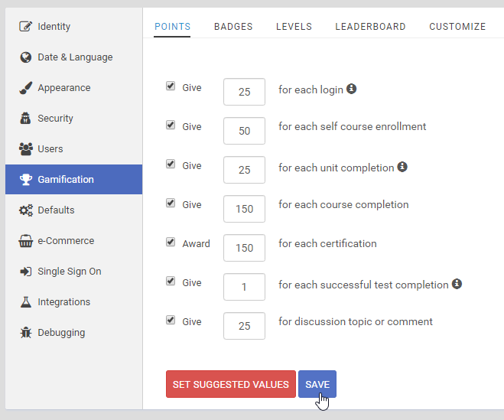Click the self course enrollment points field
The width and height of the screenshot is (504, 420).
tap(244, 131)
